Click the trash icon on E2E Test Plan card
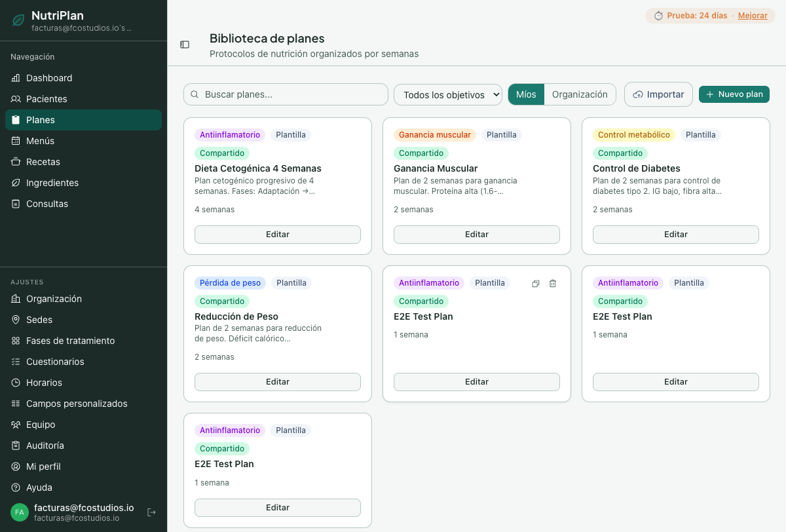 [x=553, y=284]
